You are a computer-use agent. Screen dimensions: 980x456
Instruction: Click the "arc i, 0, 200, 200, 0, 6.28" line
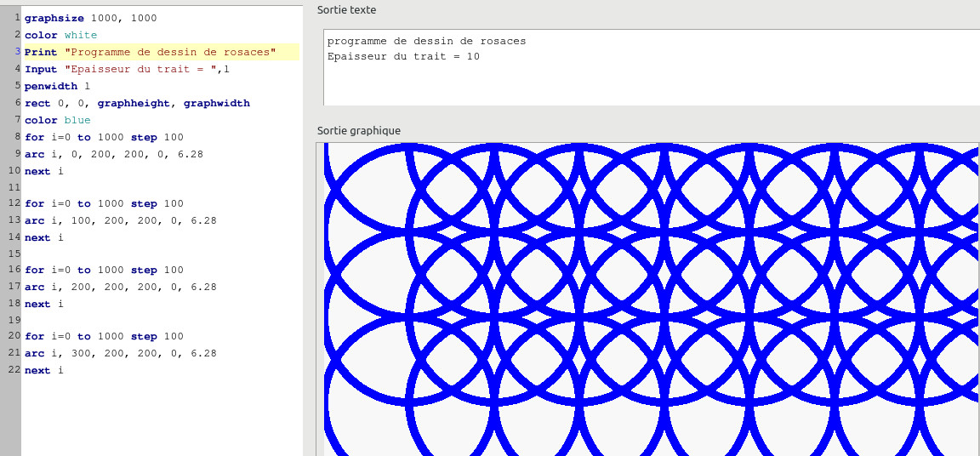tap(114, 154)
